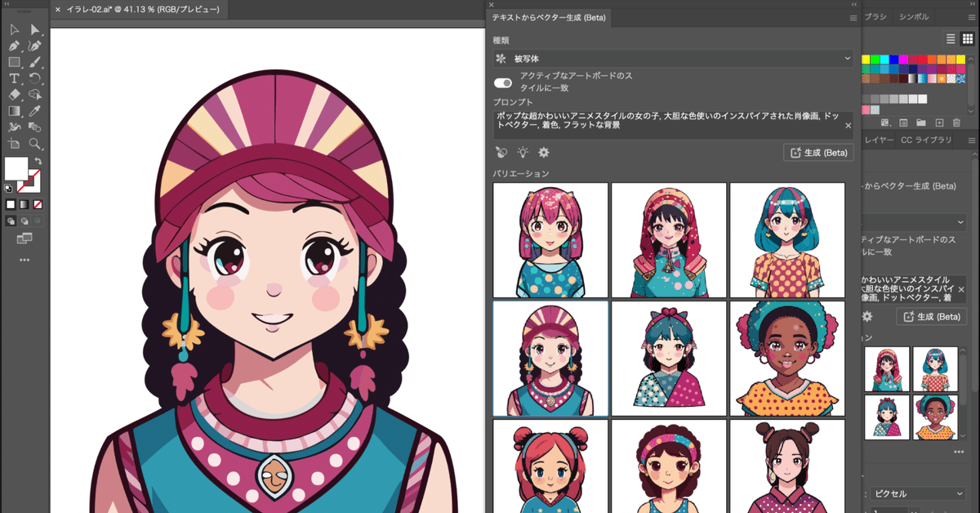
Task: Open the Swatches panel menu
Action: pyautogui.click(x=972, y=17)
